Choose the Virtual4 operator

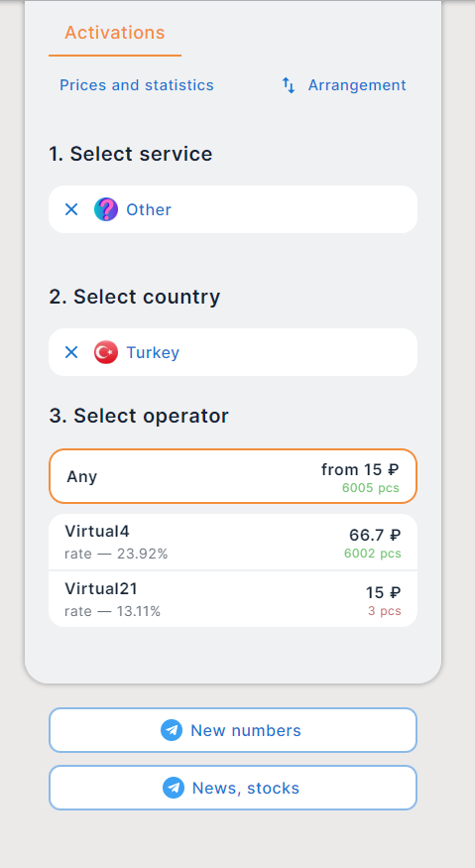click(233, 542)
